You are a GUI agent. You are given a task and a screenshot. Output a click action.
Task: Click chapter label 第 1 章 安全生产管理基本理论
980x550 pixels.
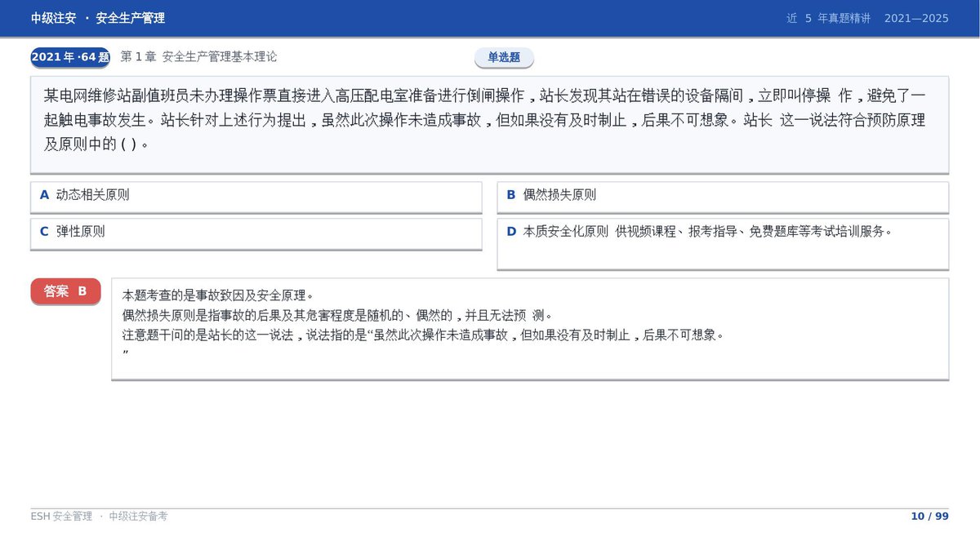point(198,57)
